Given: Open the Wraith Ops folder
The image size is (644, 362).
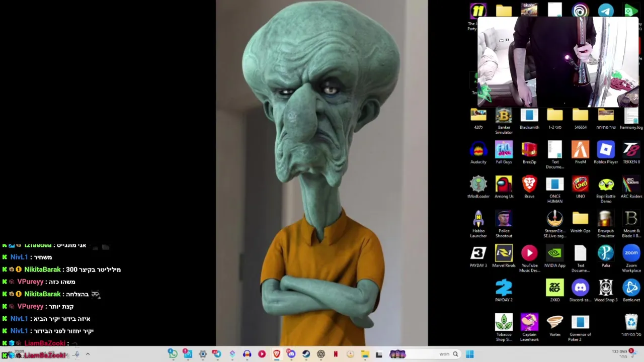Looking at the screenshot, I should point(580,222).
